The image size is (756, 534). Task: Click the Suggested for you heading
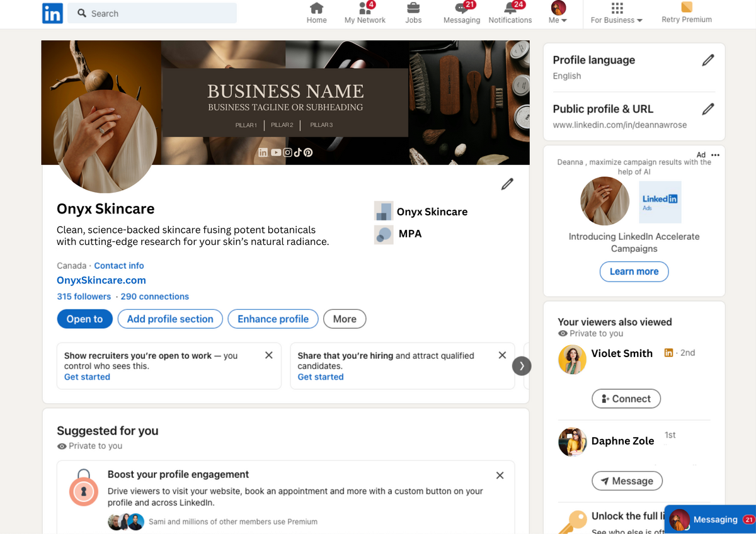(x=108, y=431)
